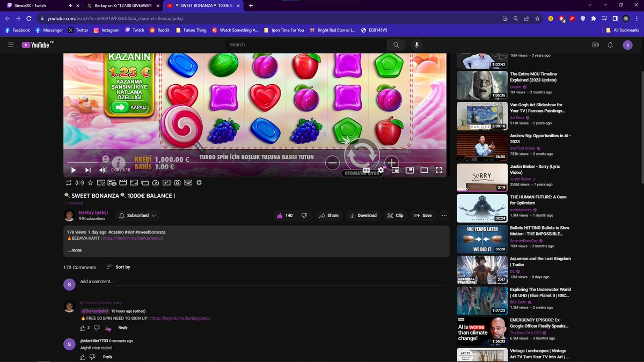Open the Create video icon

pyautogui.click(x=595, y=45)
